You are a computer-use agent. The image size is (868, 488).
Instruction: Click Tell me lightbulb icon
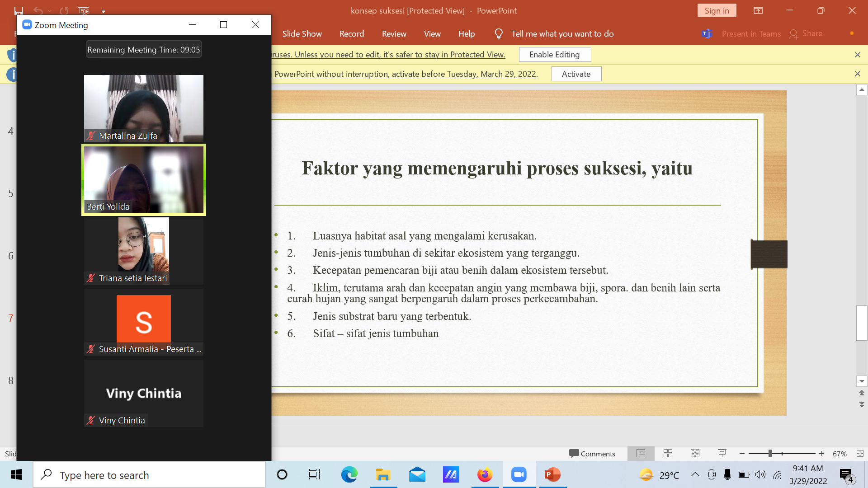point(499,34)
